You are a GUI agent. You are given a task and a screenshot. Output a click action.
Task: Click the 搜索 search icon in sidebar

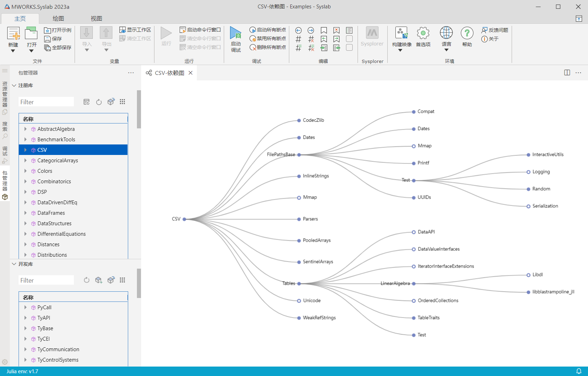5,136
